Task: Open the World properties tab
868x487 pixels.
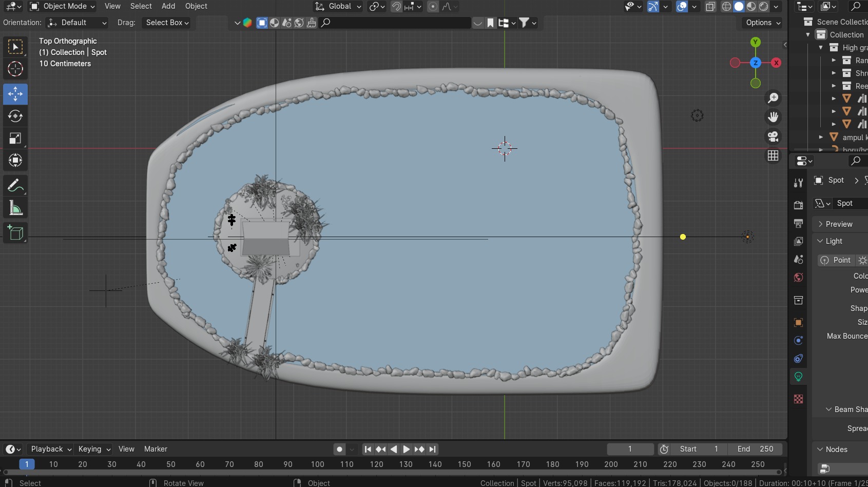Action: pos(798,277)
